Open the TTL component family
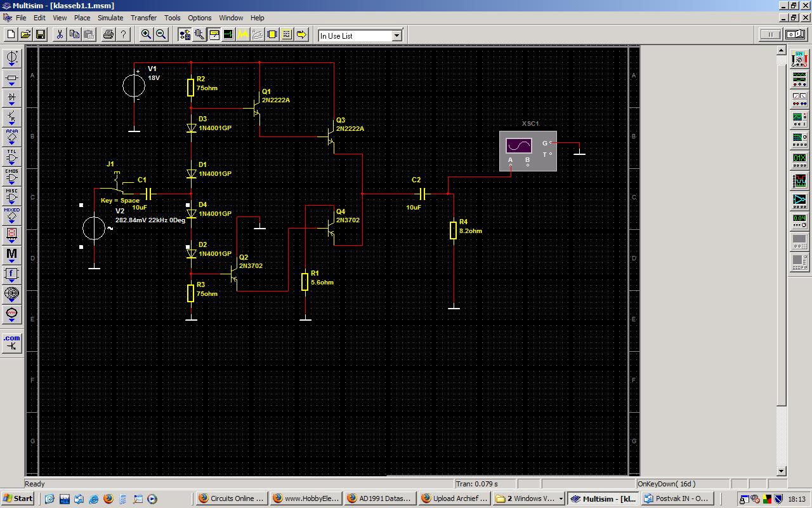 click(x=12, y=157)
